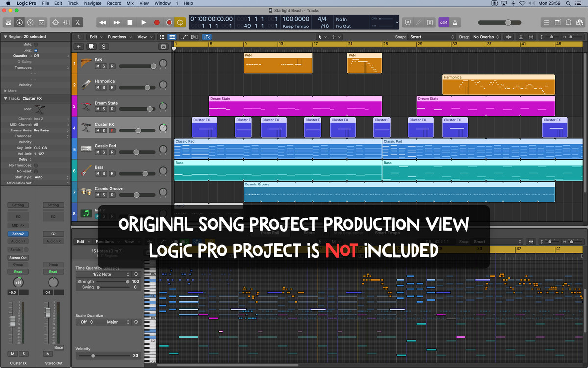This screenshot has width=588, height=368.
Task: Start playback with the Play button
Action: pyautogui.click(x=144, y=22)
